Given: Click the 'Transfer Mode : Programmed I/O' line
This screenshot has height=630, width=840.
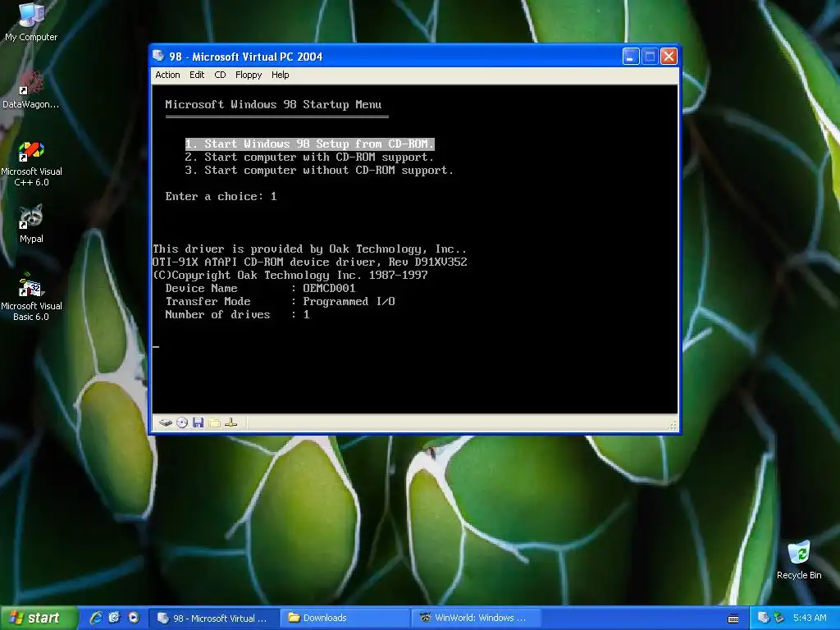Looking at the screenshot, I should coord(281,302).
